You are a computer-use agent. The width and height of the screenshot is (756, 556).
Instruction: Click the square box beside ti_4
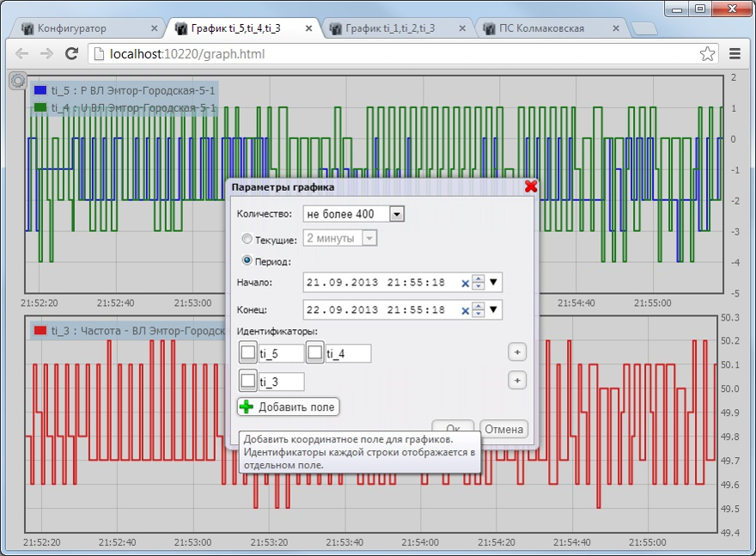315,352
